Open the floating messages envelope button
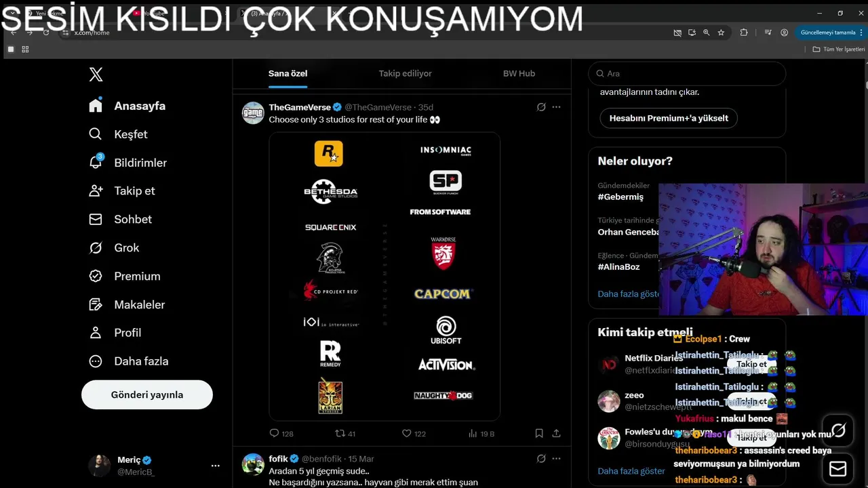The image size is (868, 488). 838,468
